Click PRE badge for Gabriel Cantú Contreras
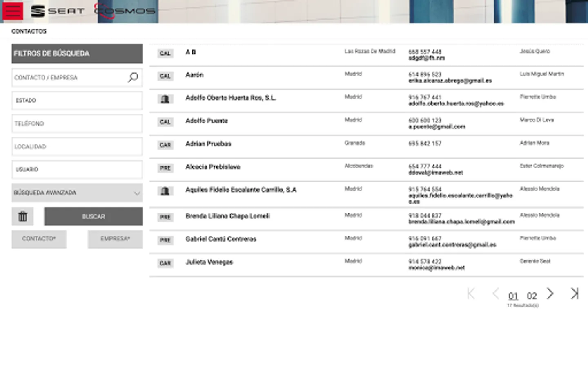Viewport: 588px width, 368px height. [165, 240]
